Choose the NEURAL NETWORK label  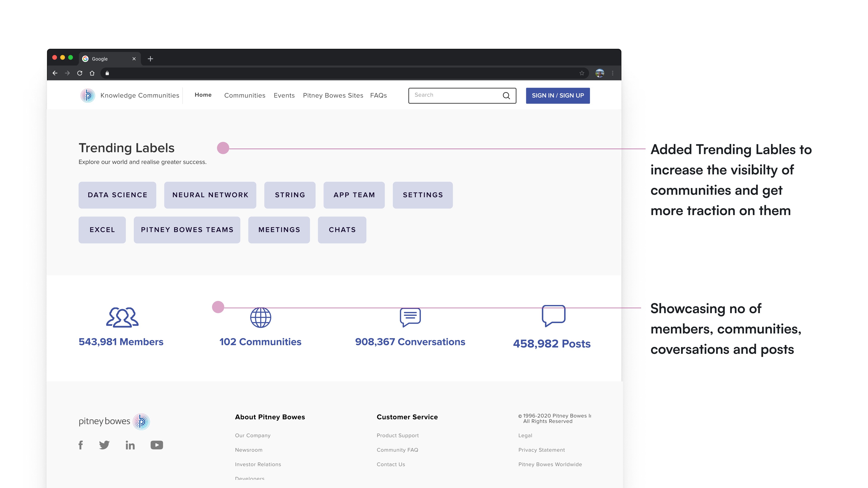click(210, 195)
